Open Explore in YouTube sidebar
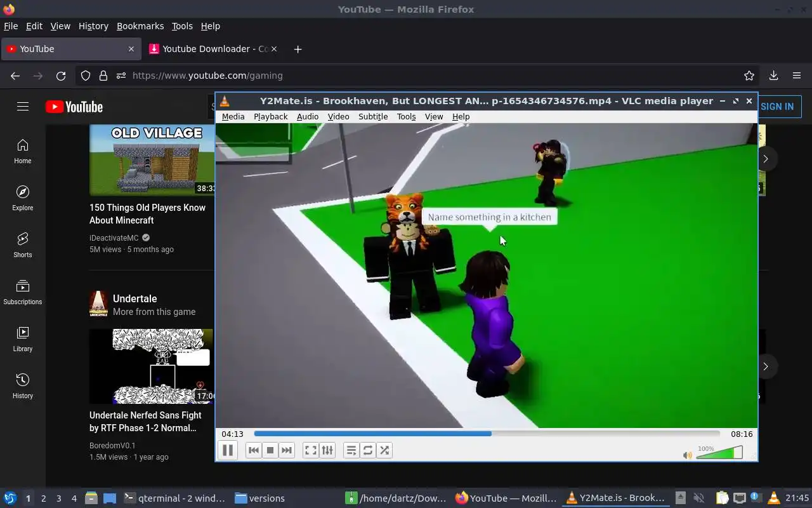 pos(23,199)
